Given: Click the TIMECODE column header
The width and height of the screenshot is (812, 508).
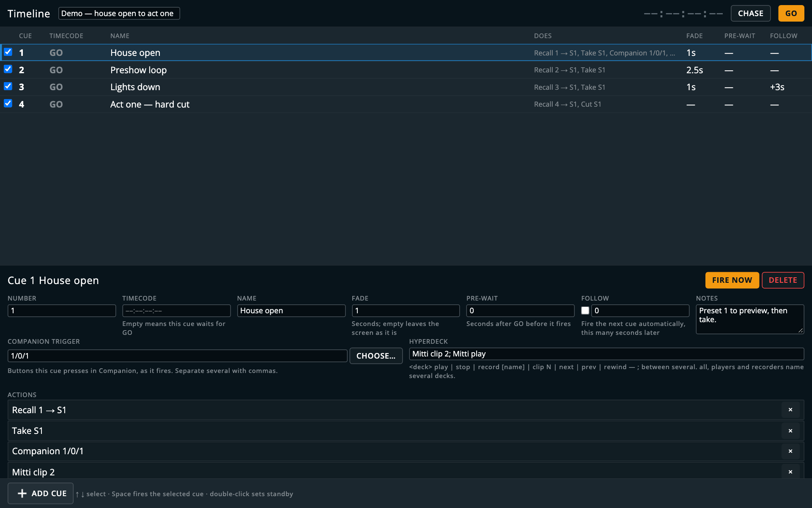Looking at the screenshot, I should (66, 36).
